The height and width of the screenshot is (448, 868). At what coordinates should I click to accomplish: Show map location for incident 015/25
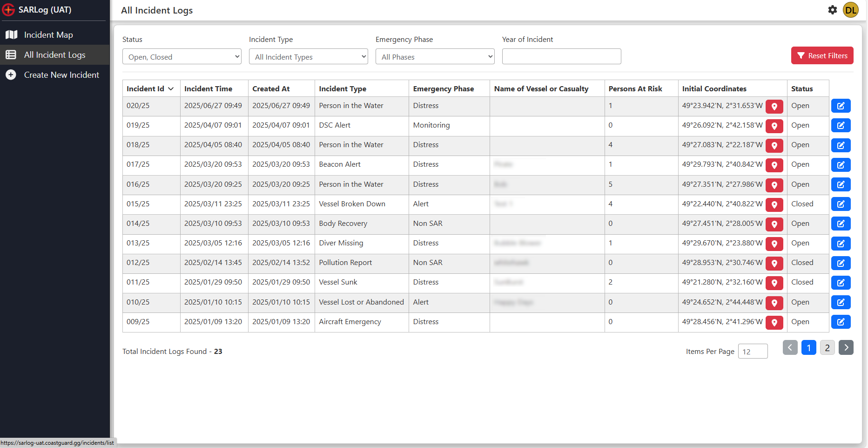[774, 204]
